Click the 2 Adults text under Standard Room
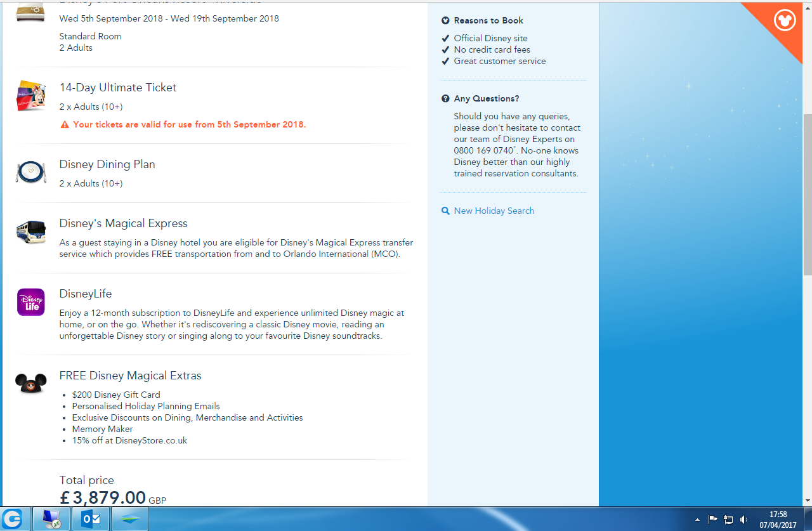Viewport: 812px width, 531px height. (76, 48)
